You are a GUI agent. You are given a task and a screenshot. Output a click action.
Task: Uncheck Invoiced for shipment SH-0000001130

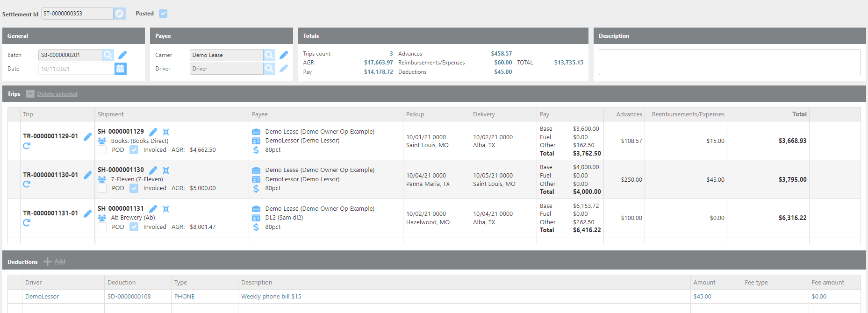click(x=134, y=188)
